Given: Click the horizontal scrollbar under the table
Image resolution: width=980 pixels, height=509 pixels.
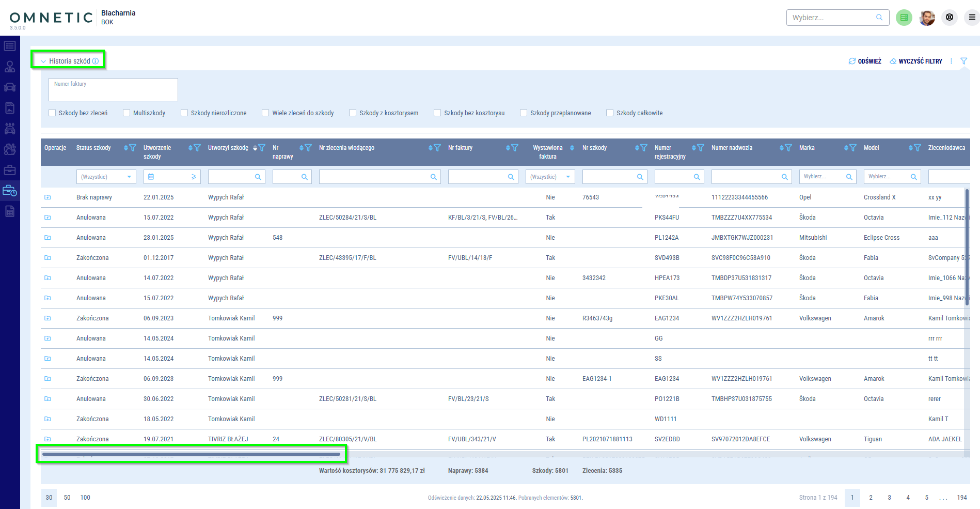Looking at the screenshot, I should tap(191, 454).
